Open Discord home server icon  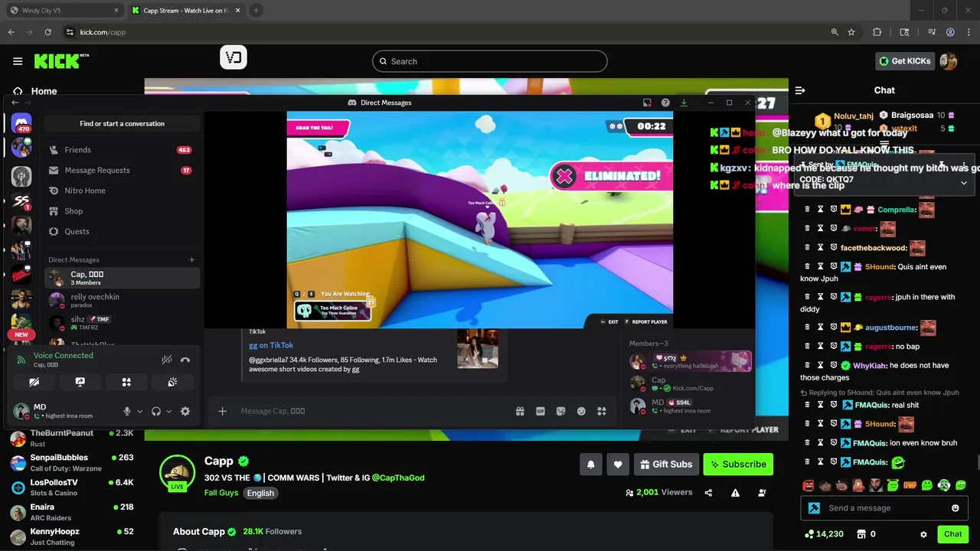tap(21, 122)
